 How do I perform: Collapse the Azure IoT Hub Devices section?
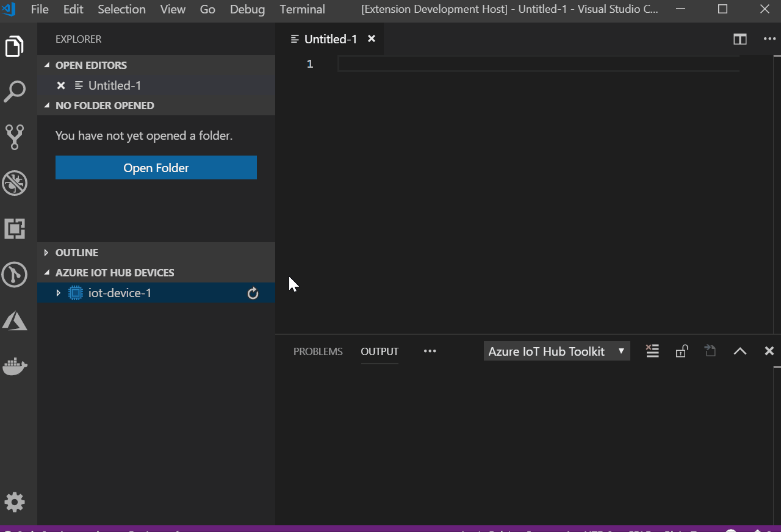[x=46, y=273]
